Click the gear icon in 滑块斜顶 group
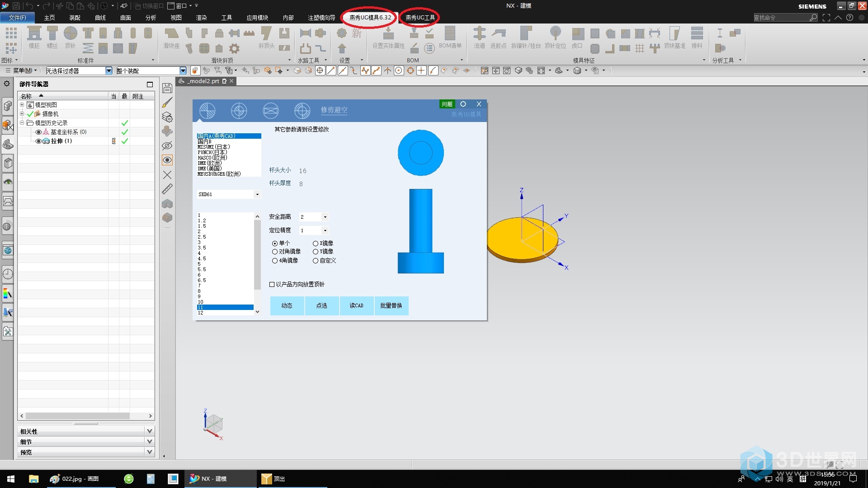 point(234,48)
